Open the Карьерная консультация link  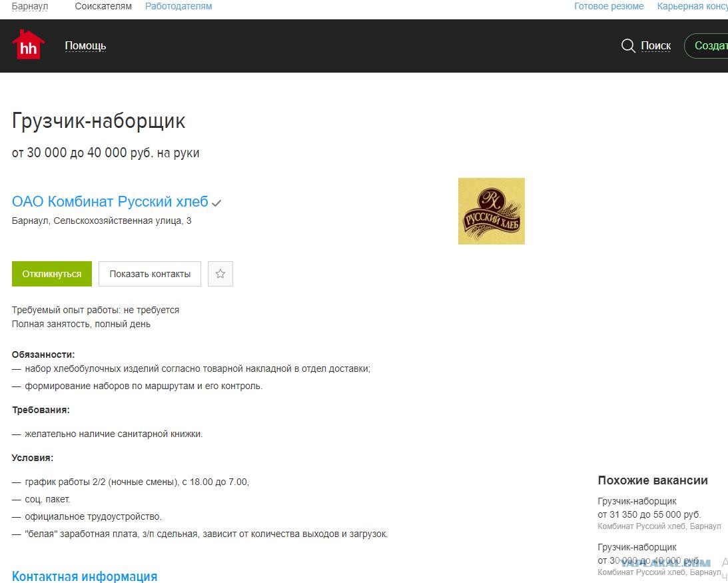coord(692,7)
